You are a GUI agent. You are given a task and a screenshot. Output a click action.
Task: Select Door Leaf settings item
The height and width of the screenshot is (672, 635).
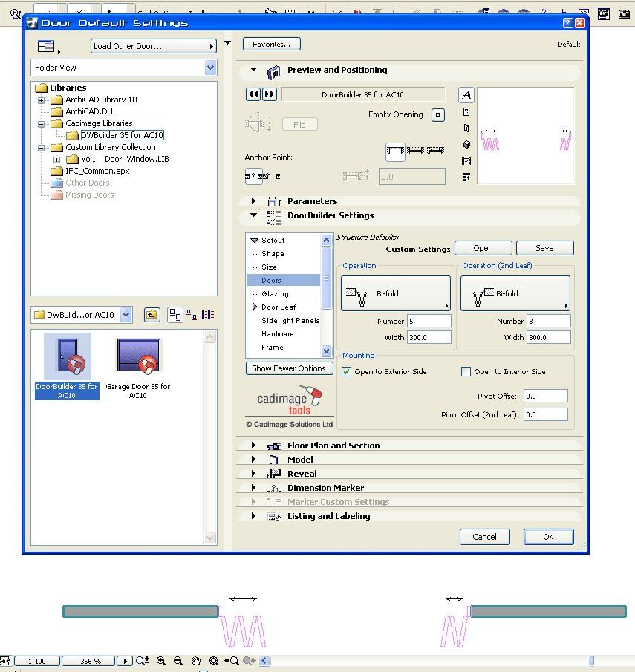[x=279, y=307]
